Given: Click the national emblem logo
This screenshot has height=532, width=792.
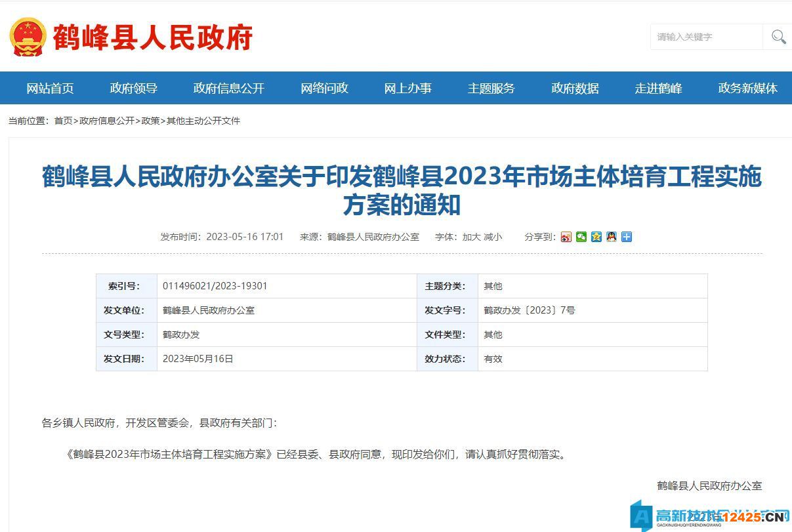Looking at the screenshot, I should (x=28, y=37).
